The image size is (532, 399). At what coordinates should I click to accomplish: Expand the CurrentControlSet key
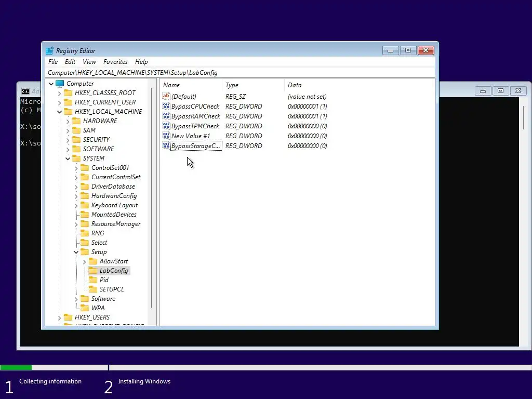coord(76,177)
